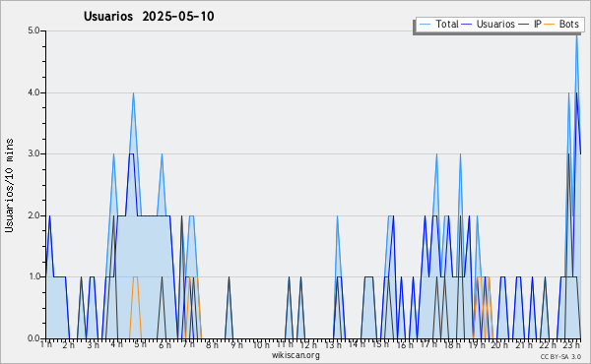
Task: Click the Total peak of 4 near 5 h
Action: pos(133,94)
